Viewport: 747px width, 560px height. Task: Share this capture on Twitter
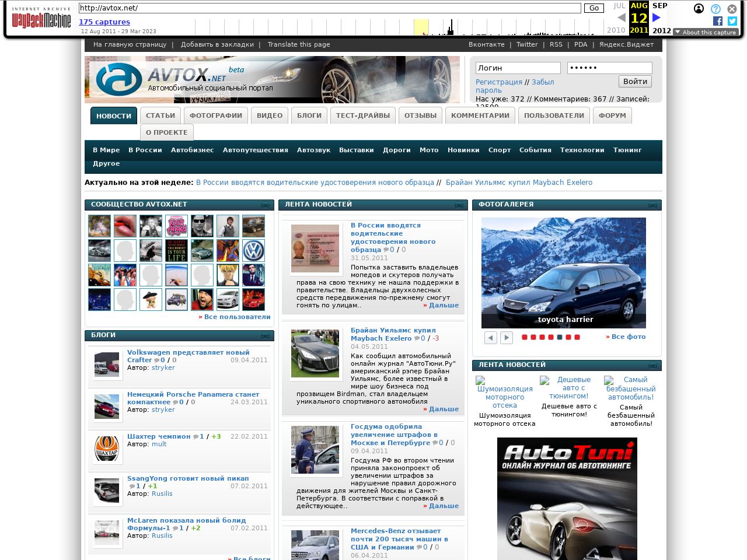732,21
